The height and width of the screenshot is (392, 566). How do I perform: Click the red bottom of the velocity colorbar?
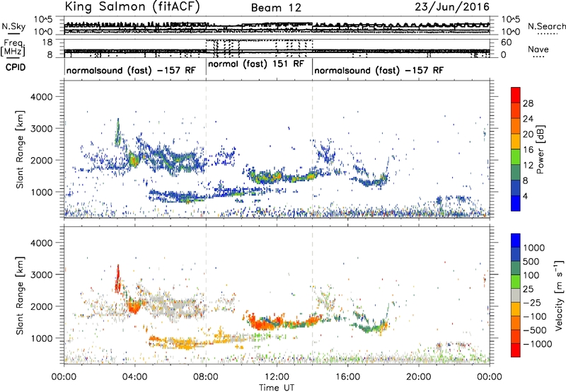516,350
